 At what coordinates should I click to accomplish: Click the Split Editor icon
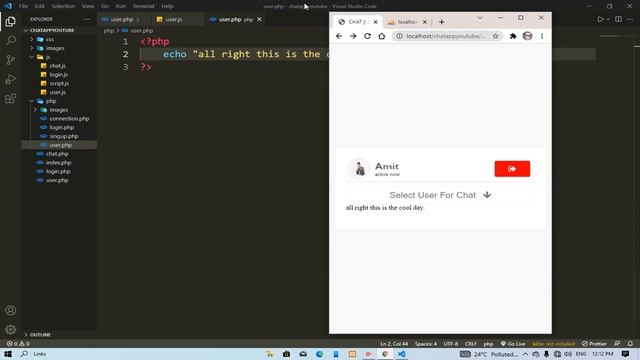pos(618,19)
